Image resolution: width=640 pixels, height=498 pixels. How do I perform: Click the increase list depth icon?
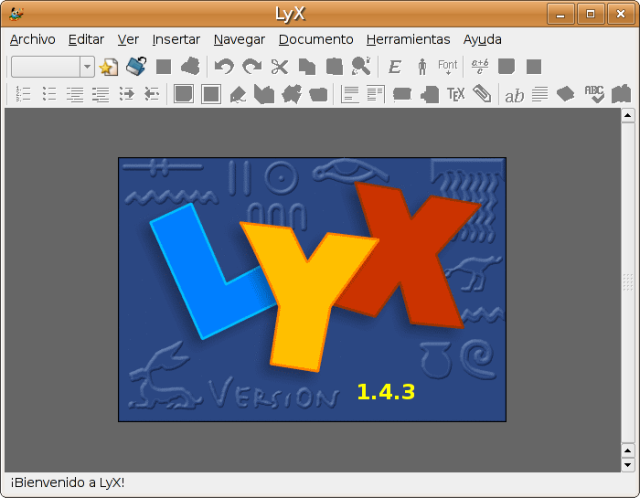pos(127,95)
